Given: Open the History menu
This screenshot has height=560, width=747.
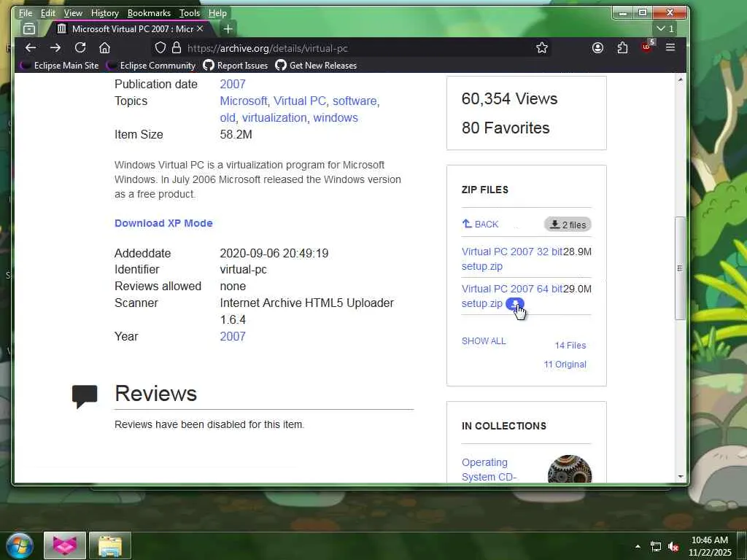Looking at the screenshot, I should click(x=105, y=13).
